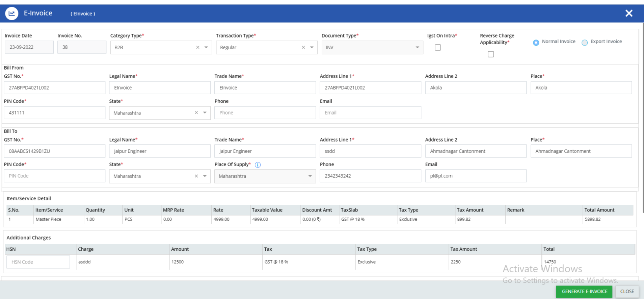
Task: Click the Bill From Phone field
Action: click(265, 113)
